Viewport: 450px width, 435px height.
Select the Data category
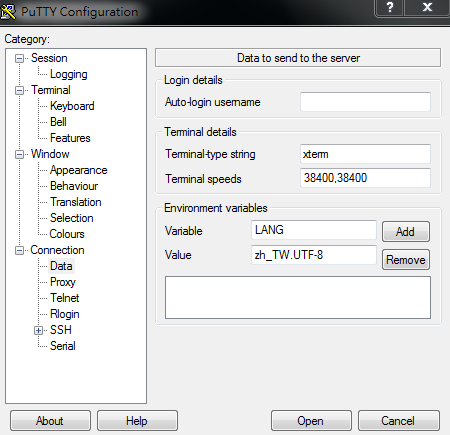point(61,266)
